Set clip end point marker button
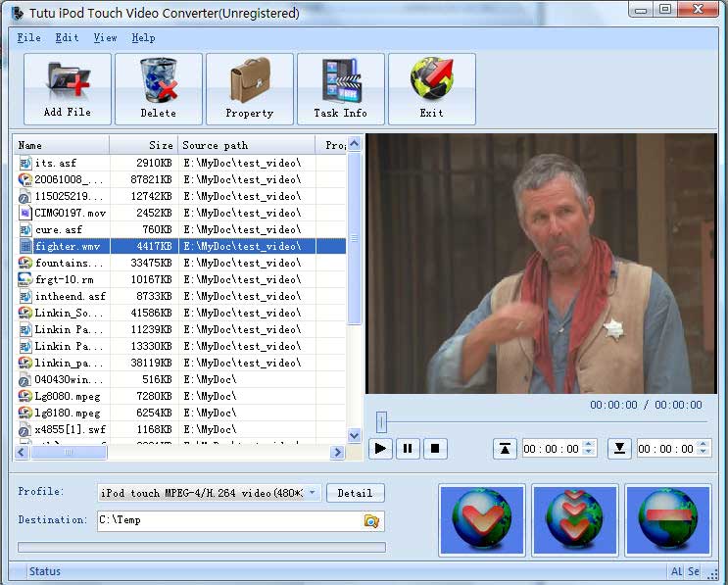Image resolution: width=728 pixels, height=585 pixels. click(619, 449)
